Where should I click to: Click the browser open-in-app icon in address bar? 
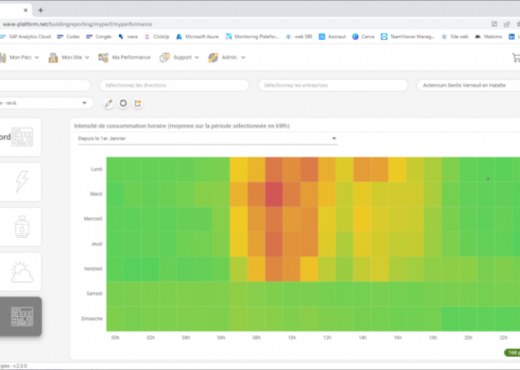[x=494, y=24]
